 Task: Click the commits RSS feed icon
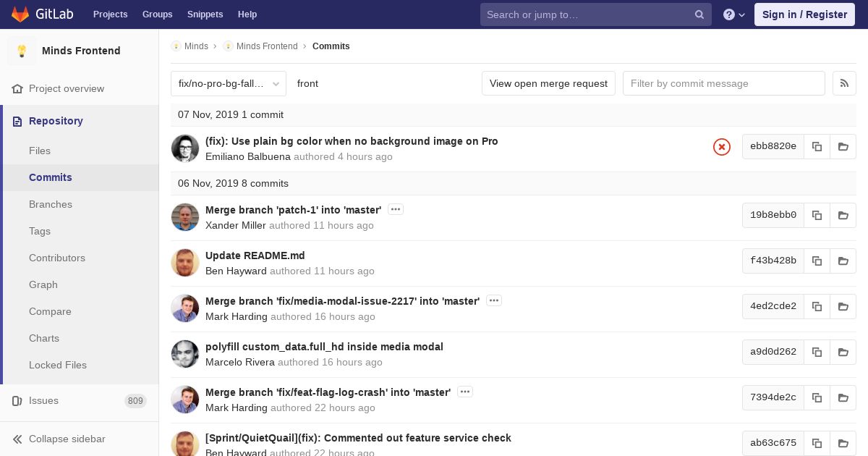[844, 83]
